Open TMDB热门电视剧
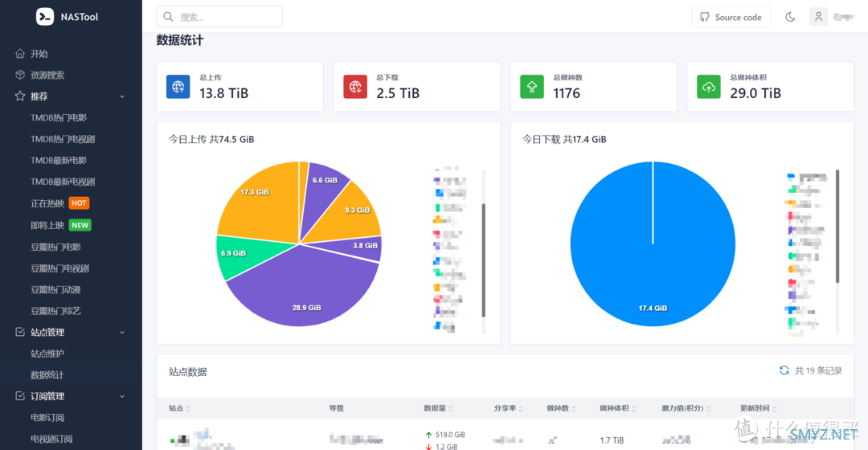The width and height of the screenshot is (868, 450). (63, 140)
